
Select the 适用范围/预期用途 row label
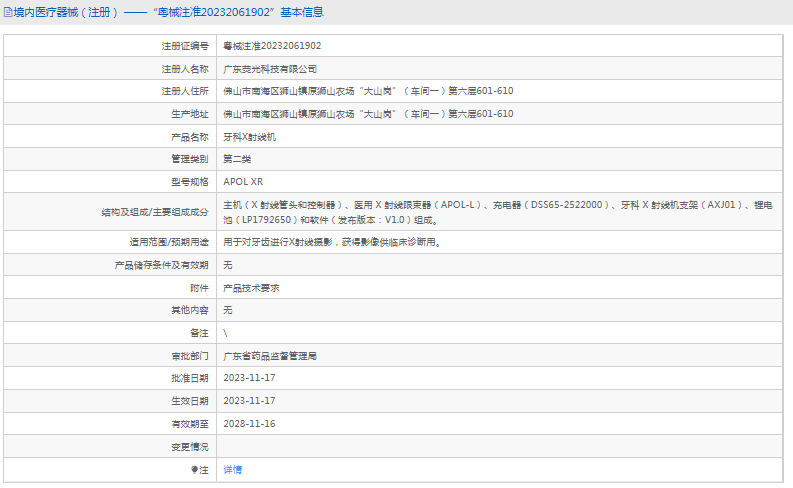coord(169,242)
